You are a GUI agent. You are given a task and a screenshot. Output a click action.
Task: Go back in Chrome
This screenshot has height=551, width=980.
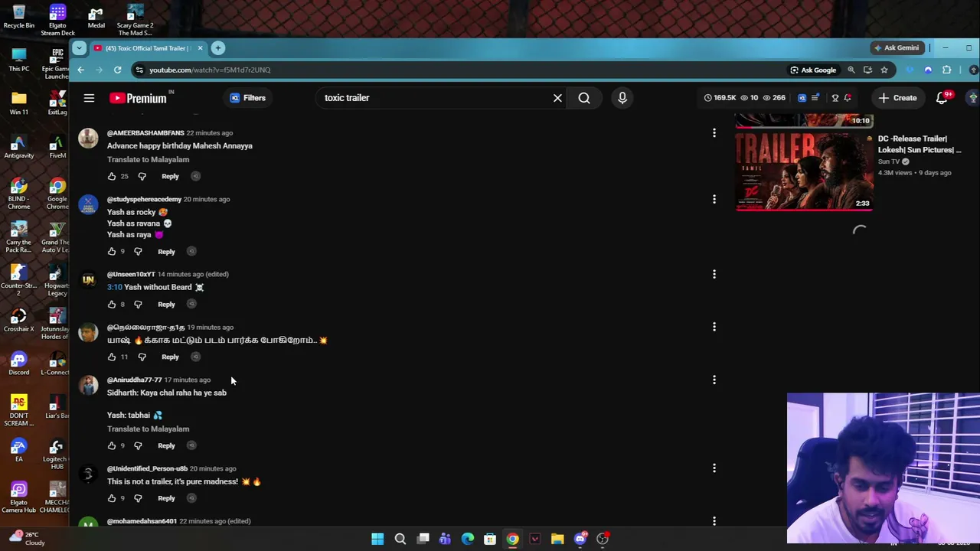[80, 70]
